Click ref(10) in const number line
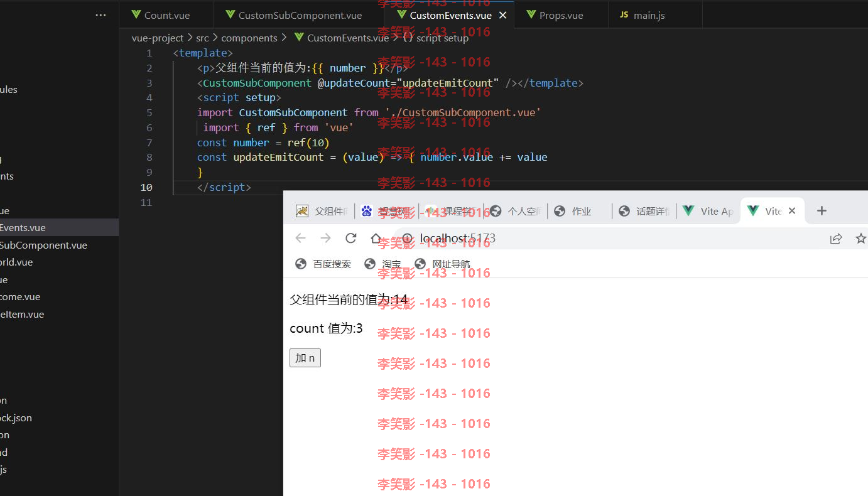The image size is (868, 496). pyautogui.click(x=308, y=143)
